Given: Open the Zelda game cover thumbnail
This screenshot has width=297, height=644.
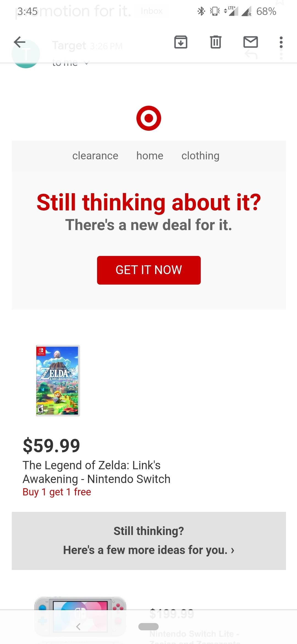Looking at the screenshot, I should pos(58,380).
